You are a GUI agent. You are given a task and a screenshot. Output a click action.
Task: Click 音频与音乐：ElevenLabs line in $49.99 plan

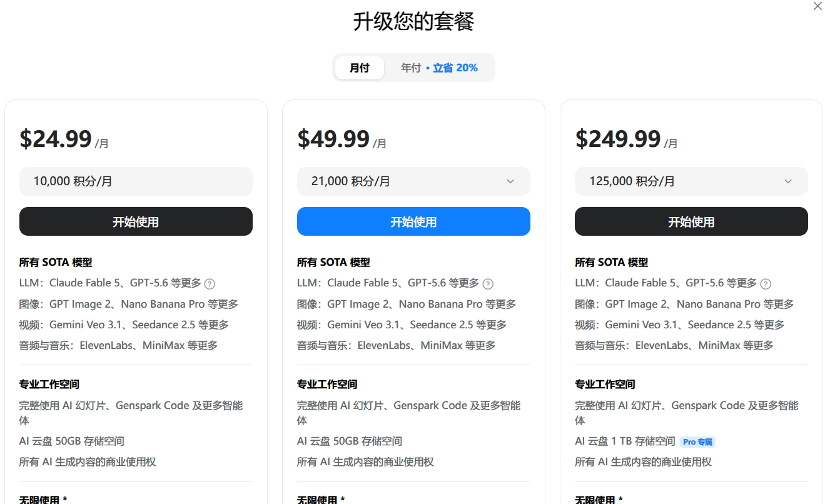(x=396, y=346)
